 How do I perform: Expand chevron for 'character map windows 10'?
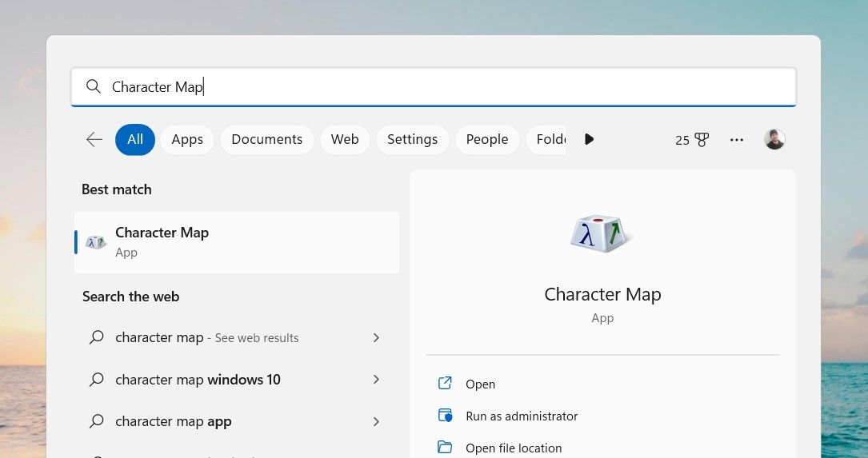[x=377, y=380]
